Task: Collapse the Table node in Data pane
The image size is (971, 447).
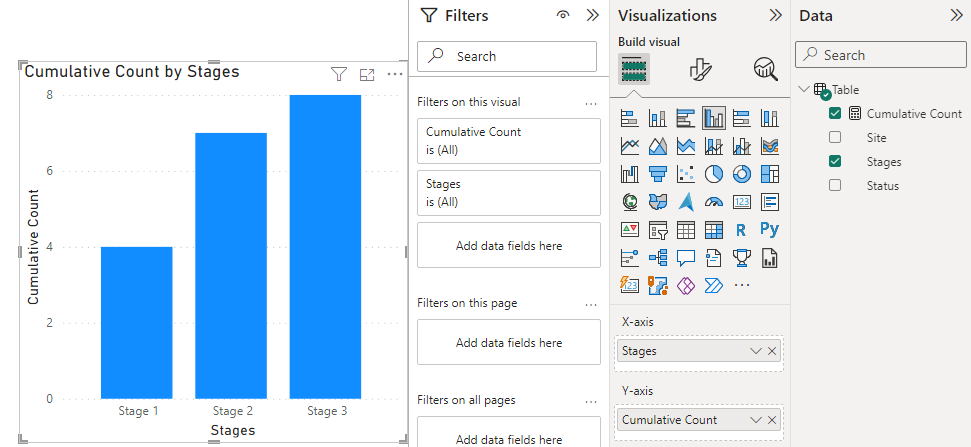Action: [x=804, y=89]
